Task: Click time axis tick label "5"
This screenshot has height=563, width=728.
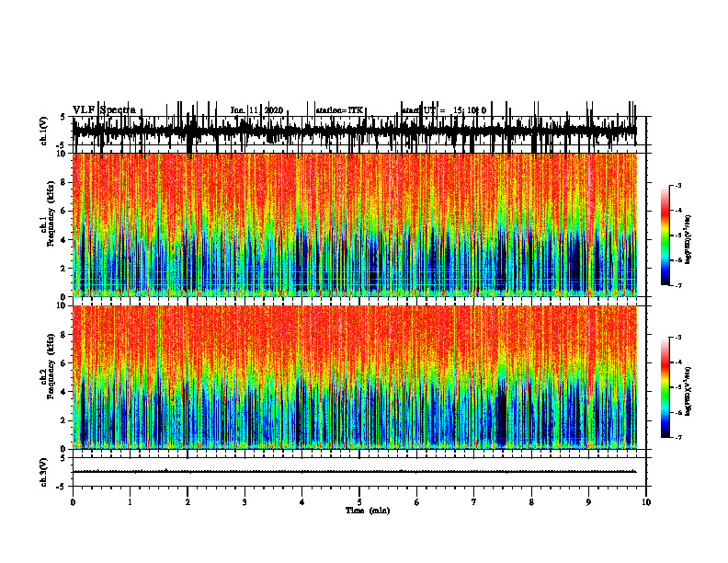Action: click(x=359, y=502)
